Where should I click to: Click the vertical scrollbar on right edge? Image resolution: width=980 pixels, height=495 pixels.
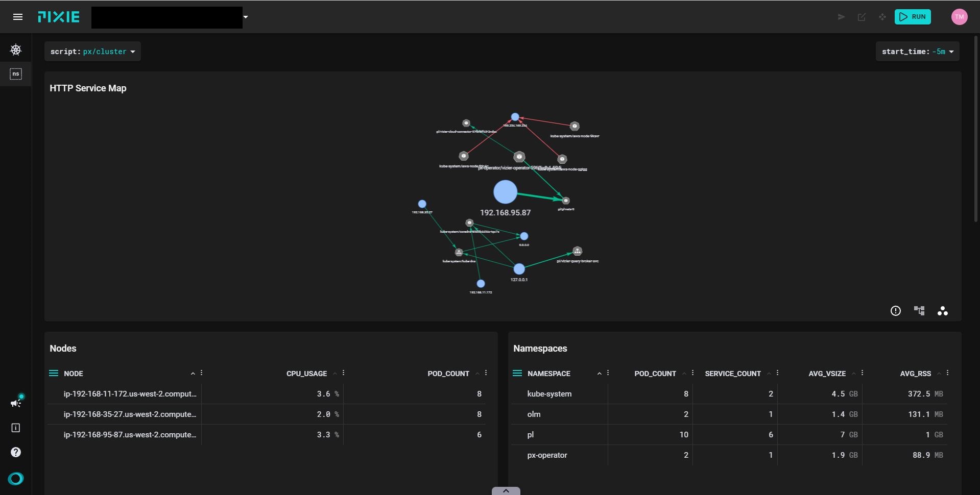point(976,128)
